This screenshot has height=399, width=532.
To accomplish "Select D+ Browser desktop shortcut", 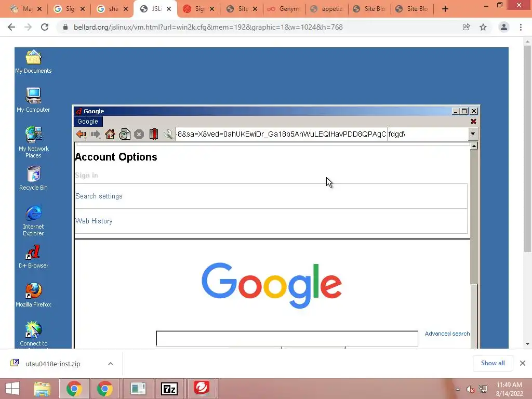I will coord(33,257).
